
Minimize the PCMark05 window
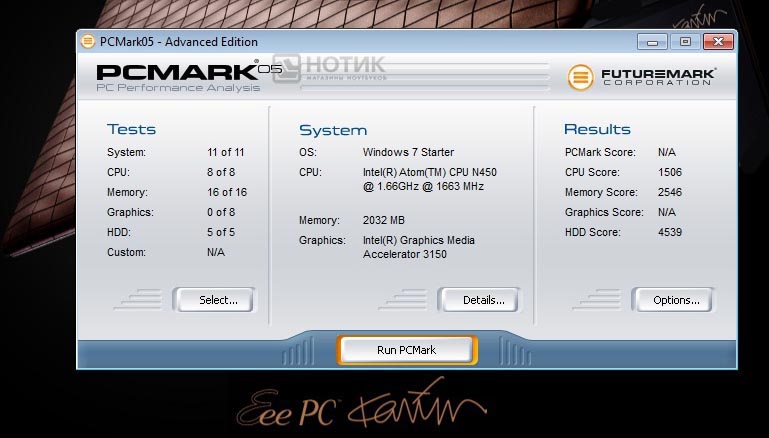pos(652,42)
